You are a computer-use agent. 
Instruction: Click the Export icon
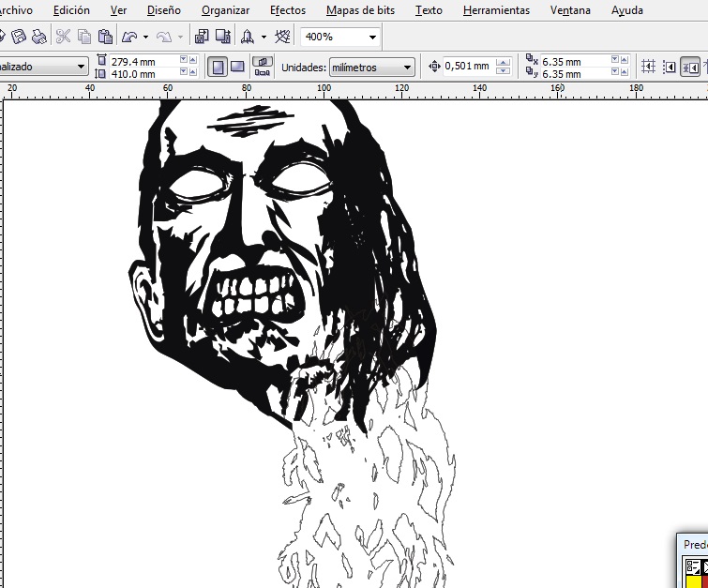click(223, 37)
